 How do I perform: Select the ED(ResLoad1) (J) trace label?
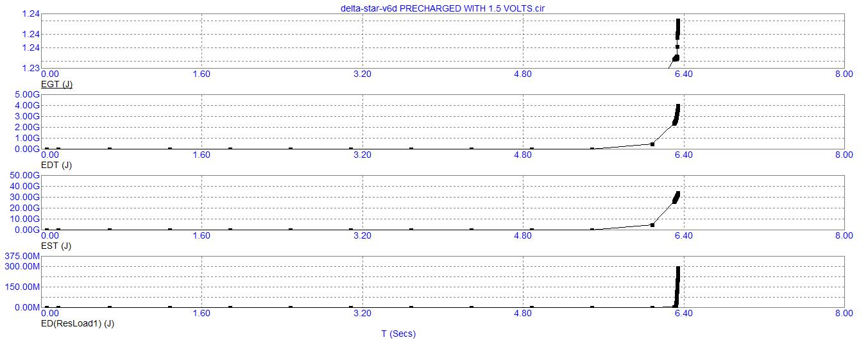point(78,323)
